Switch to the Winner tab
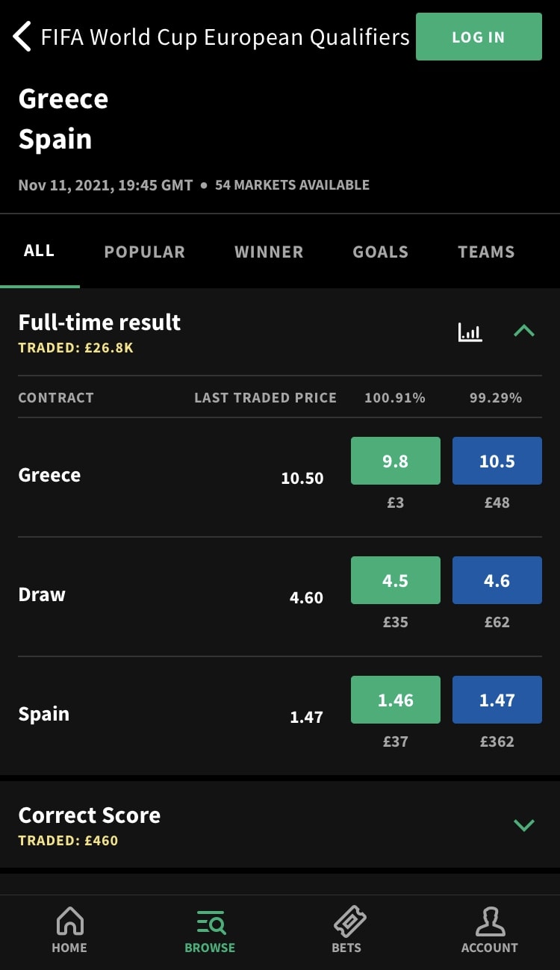The image size is (560, 970). coord(269,252)
